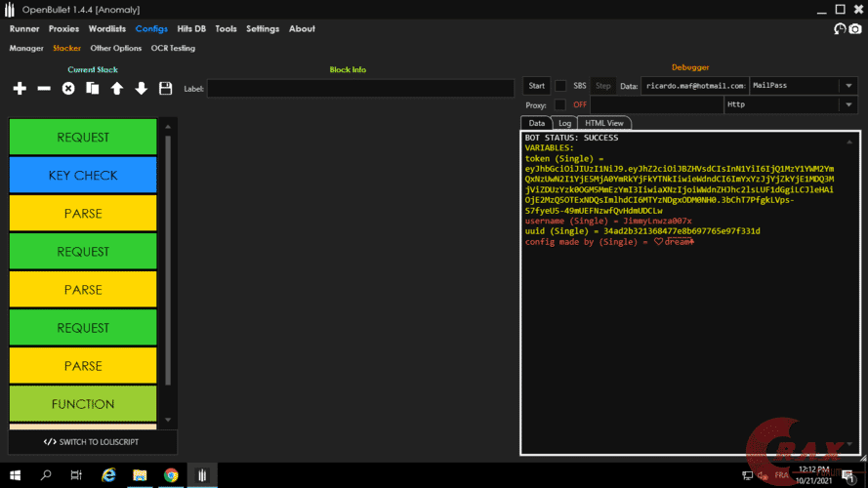
Task: Click the duplicate block copy icon
Action: tap(93, 89)
